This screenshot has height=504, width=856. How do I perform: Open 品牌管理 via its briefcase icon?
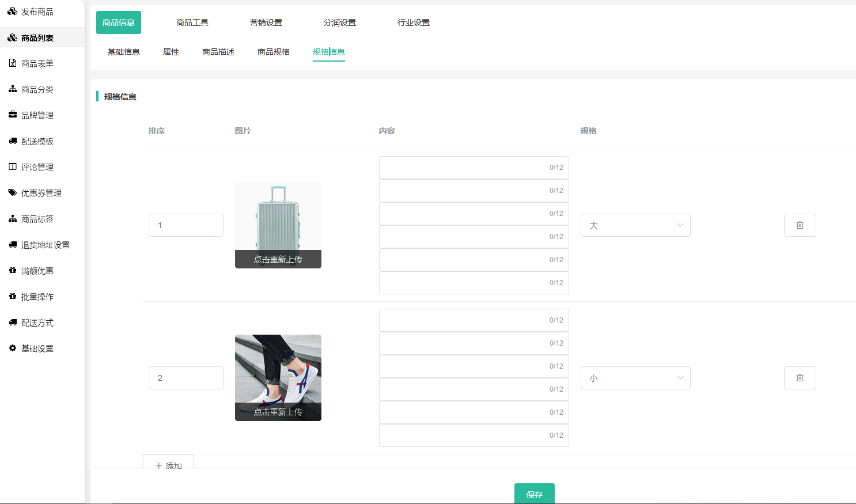pyautogui.click(x=12, y=115)
